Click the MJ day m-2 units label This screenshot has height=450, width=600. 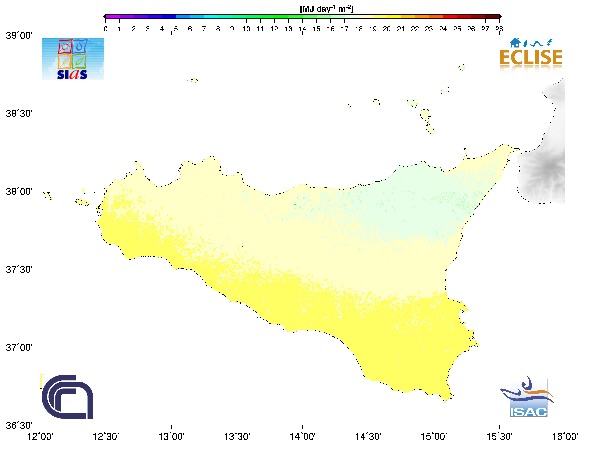[x=326, y=8]
